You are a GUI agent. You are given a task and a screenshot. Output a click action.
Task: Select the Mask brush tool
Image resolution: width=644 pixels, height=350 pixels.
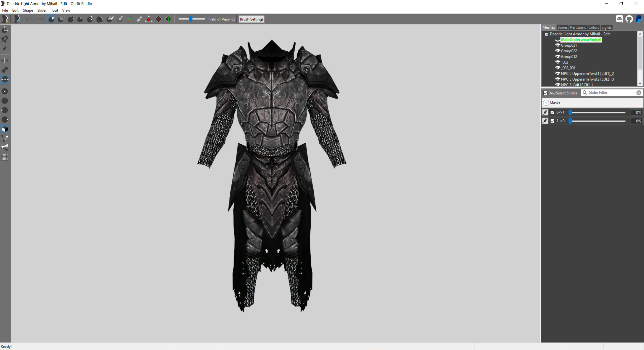(x=61, y=19)
